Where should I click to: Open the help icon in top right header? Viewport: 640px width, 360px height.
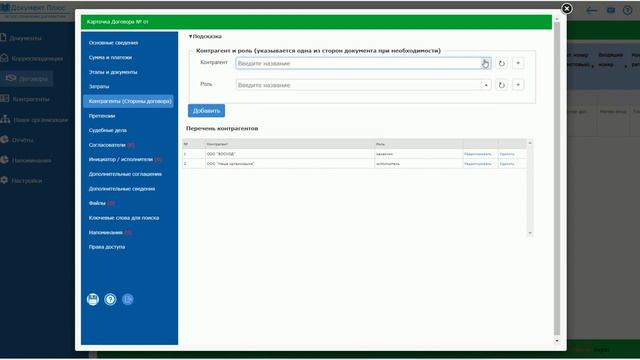[x=628, y=11]
